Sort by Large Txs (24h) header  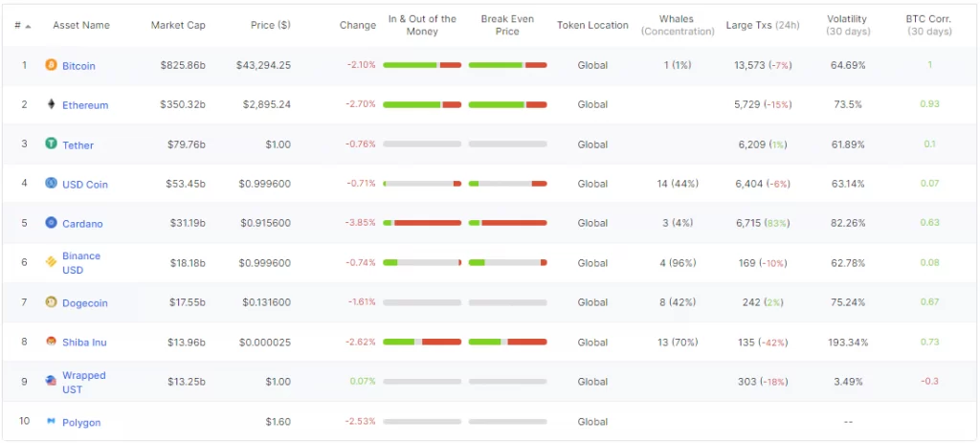click(763, 25)
